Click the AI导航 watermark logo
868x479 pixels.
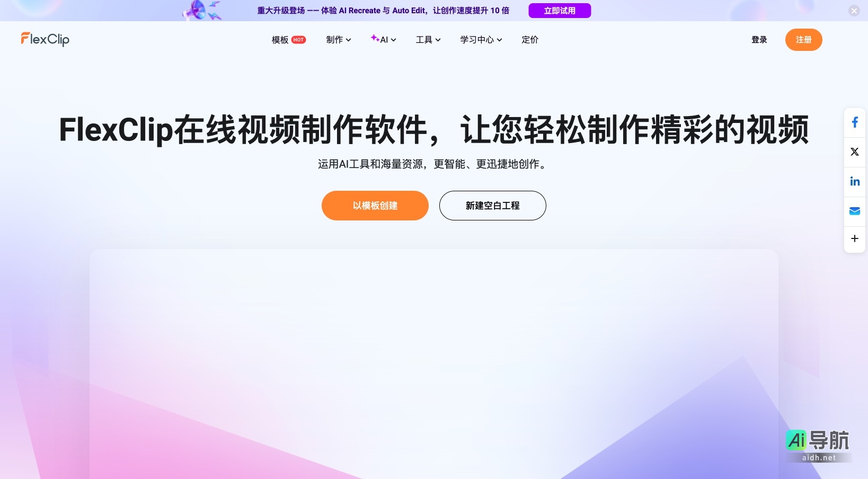tap(818, 445)
